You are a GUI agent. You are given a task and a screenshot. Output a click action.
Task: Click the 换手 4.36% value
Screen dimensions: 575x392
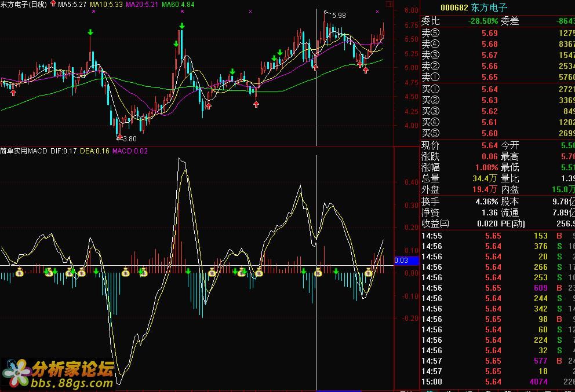coord(487,202)
